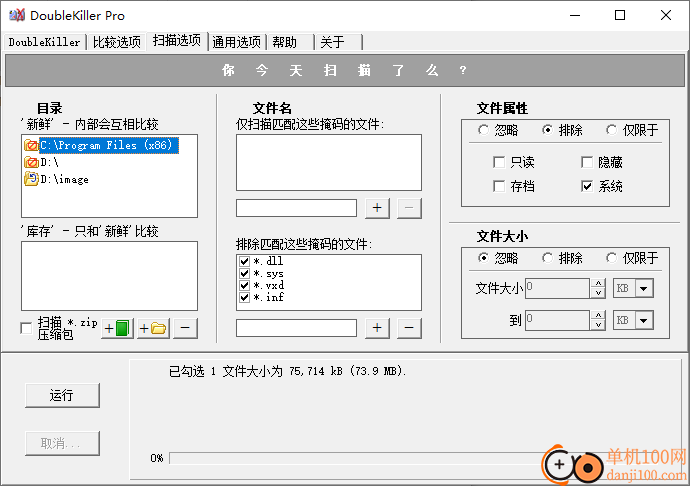Screen dimensions: 690x486
Task: Open the KB unit dropdown for 文件大小
Action: pyautogui.click(x=644, y=289)
